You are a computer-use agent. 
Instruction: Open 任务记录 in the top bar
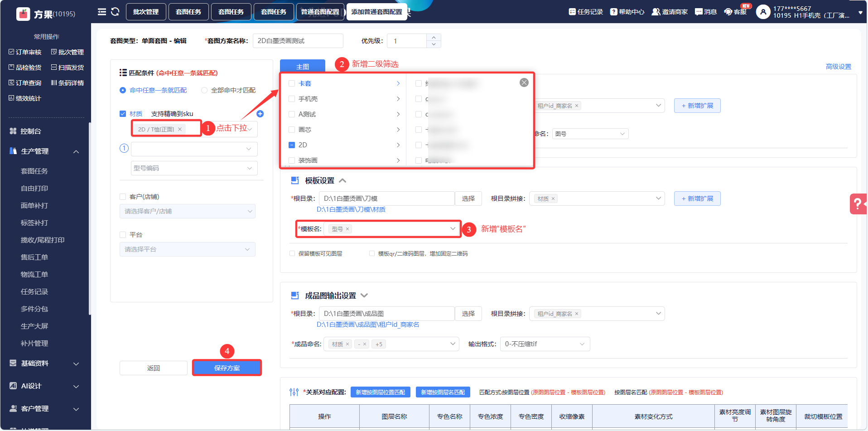point(586,12)
